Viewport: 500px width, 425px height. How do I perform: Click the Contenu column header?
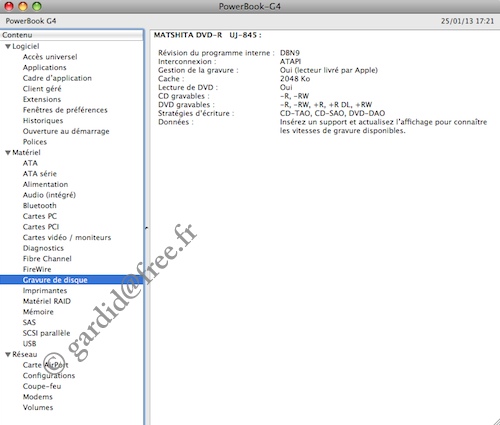(x=72, y=35)
